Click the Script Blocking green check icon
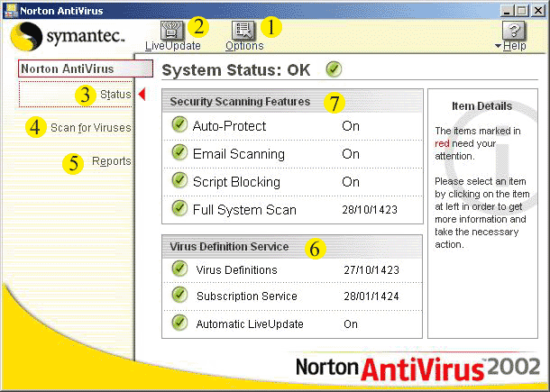Screen dimensions: 550x392 click(x=179, y=180)
